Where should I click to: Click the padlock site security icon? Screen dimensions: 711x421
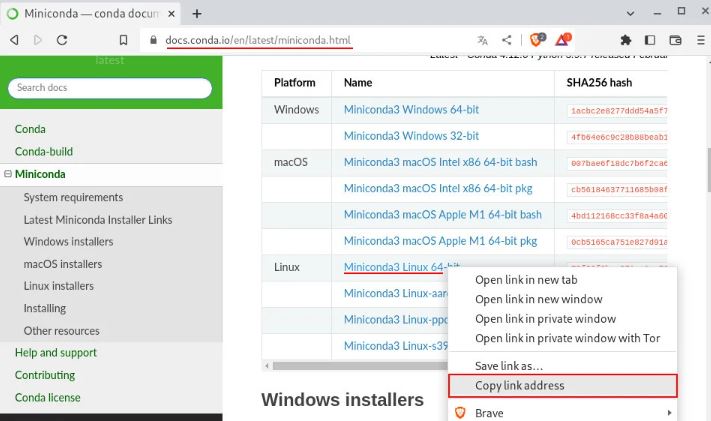coord(153,40)
